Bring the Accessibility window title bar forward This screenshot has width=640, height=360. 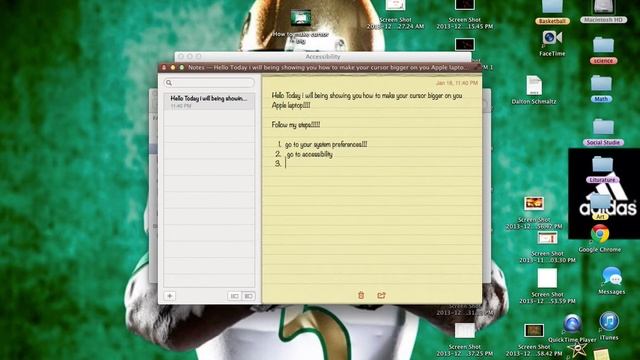(322, 56)
